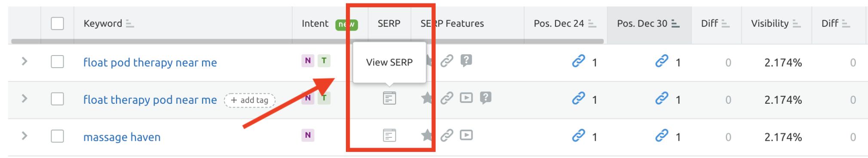868x158 pixels.
Task: Open the float pod therapy near me keyword
Action: (x=150, y=62)
